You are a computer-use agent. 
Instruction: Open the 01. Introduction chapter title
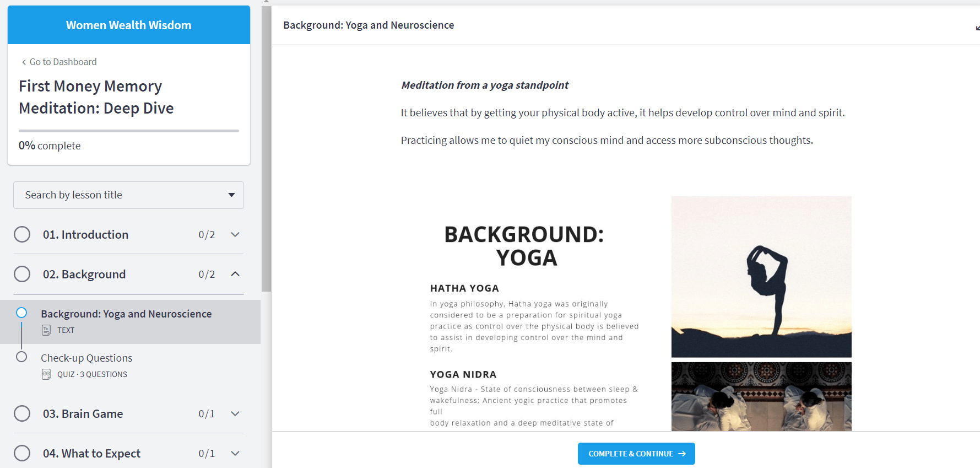[x=85, y=235]
